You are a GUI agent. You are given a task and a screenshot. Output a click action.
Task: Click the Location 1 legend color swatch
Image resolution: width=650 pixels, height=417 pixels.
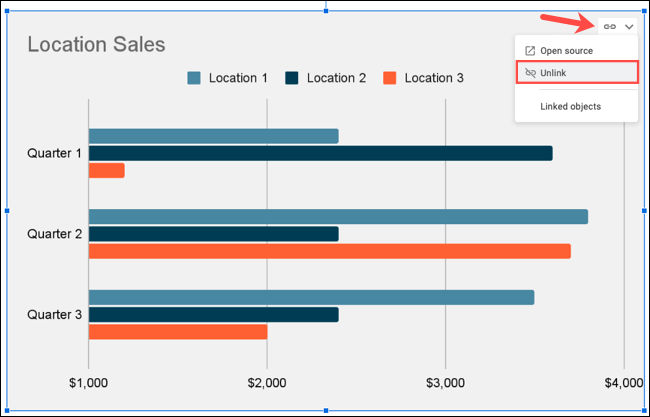point(194,78)
